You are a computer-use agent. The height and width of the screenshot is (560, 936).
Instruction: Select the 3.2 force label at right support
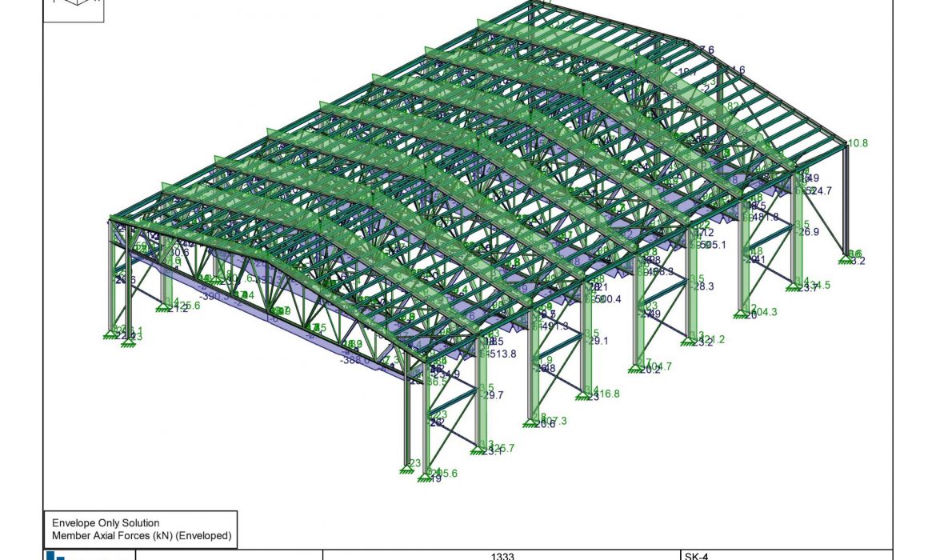point(858,261)
